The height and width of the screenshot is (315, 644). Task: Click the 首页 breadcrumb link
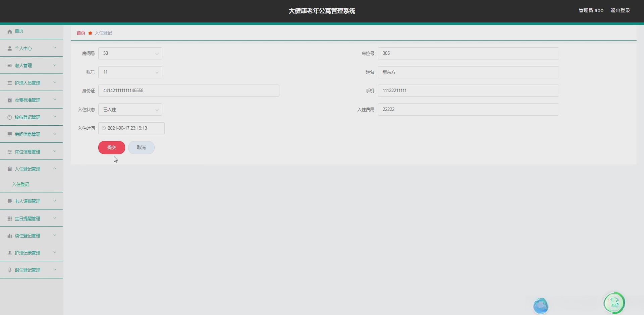point(81,33)
